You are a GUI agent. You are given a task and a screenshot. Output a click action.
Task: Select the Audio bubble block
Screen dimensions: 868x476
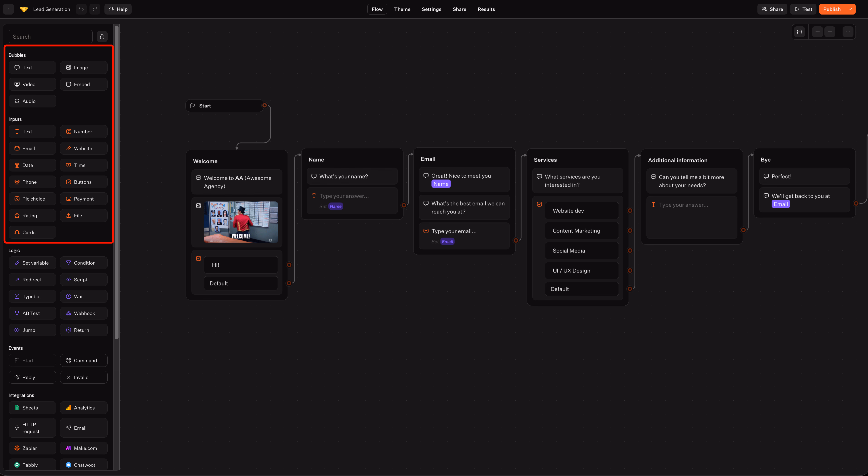coord(32,101)
